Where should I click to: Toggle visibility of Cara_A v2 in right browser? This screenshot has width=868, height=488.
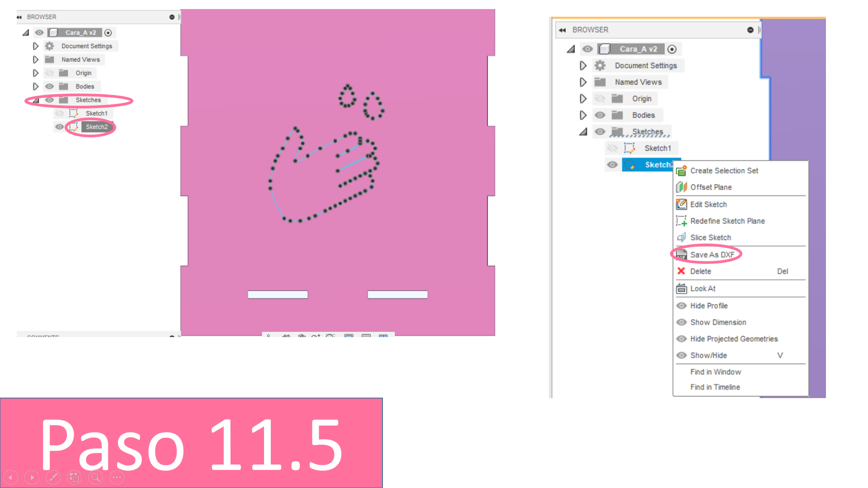[587, 49]
